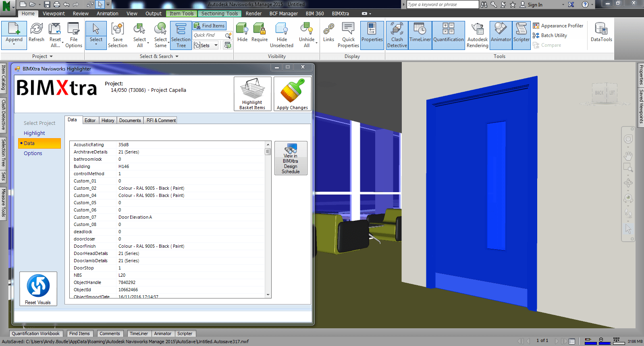This screenshot has width=644, height=346.
Task: Click the Highlight link in BIMXtra sidebar
Action: click(34, 133)
